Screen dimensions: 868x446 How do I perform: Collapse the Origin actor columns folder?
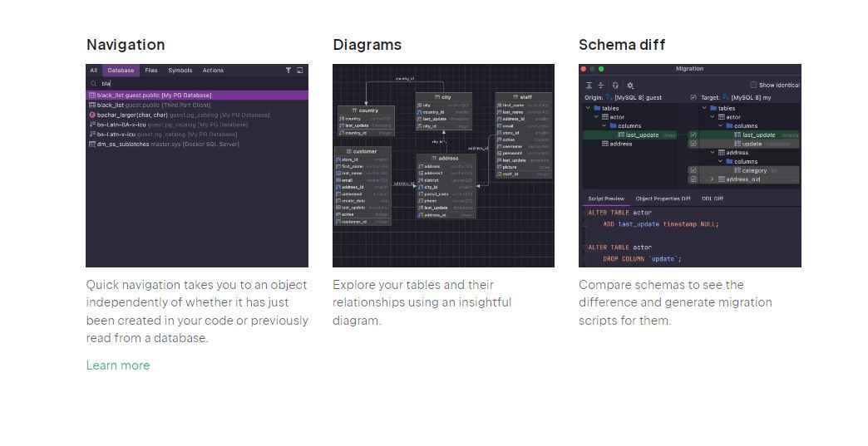coord(604,126)
